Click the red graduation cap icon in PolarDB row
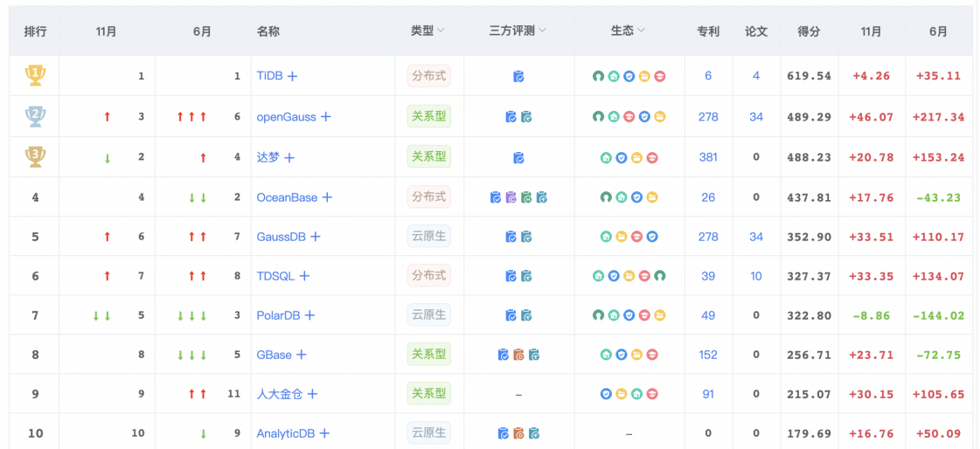The image size is (980, 449). pyautogui.click(x=644, y=315)
